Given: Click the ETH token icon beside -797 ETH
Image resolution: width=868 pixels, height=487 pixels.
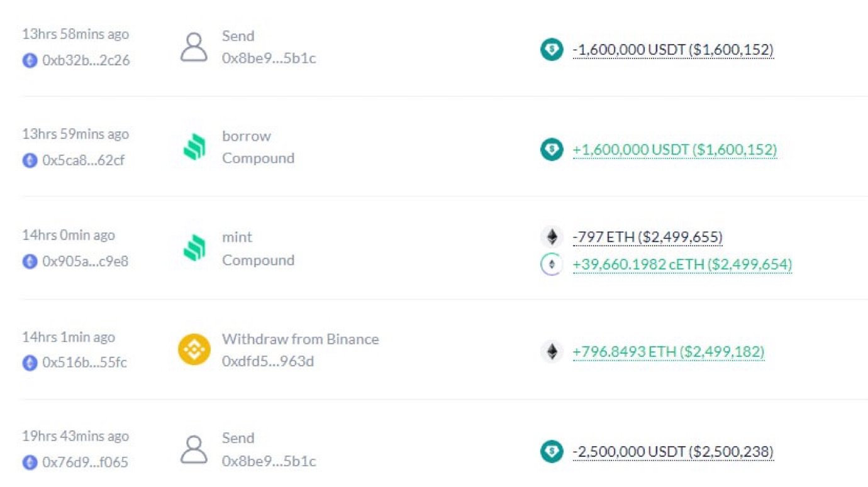Looking at the screenshot, I should 552,237.
